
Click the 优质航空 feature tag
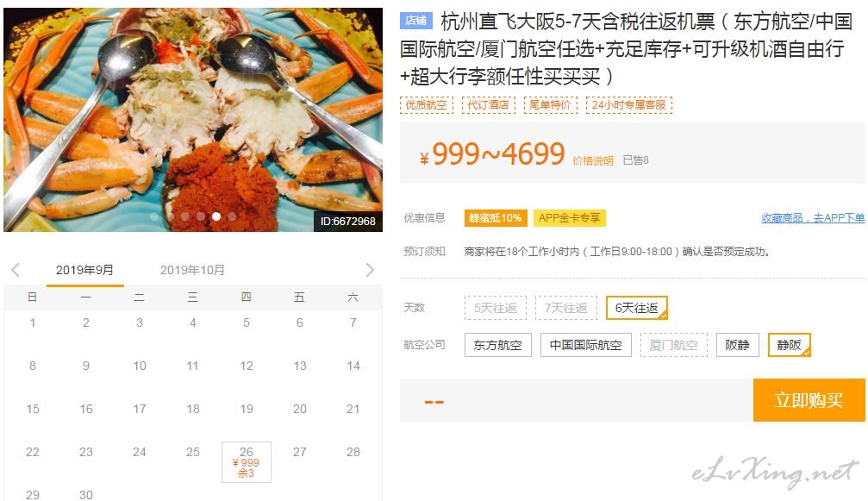click(427, 104)
